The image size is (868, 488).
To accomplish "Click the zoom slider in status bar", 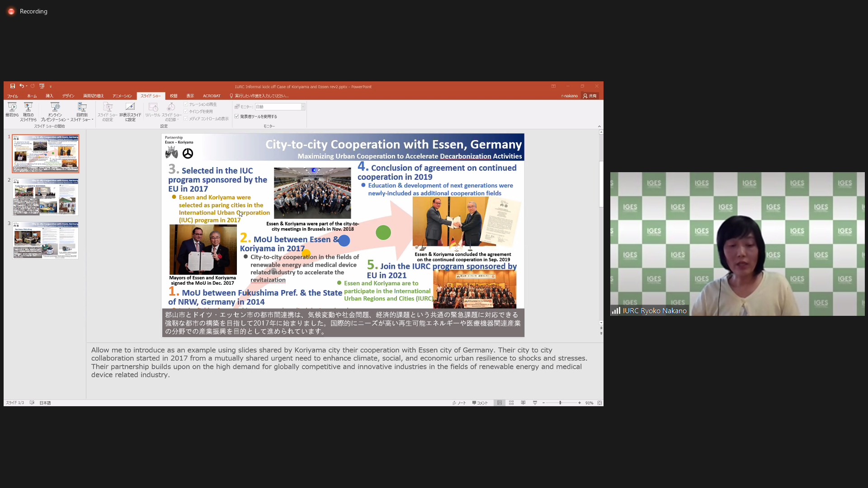I will [x=561, y=403].
